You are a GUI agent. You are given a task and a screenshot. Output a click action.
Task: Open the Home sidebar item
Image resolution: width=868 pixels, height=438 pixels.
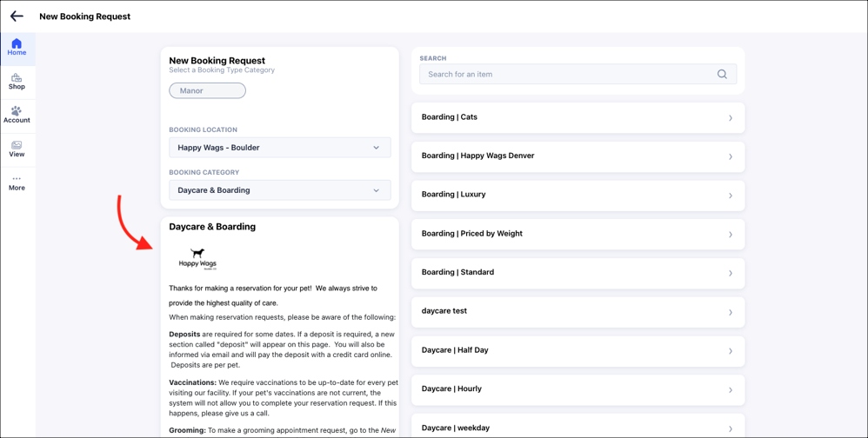coord(17,48)
